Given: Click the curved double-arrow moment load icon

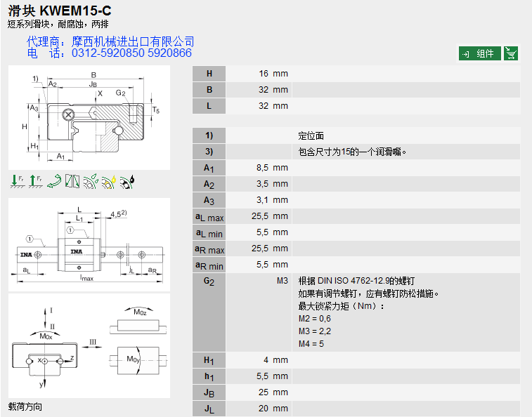Looking at the screenshot, I should [x=54, y=181].
